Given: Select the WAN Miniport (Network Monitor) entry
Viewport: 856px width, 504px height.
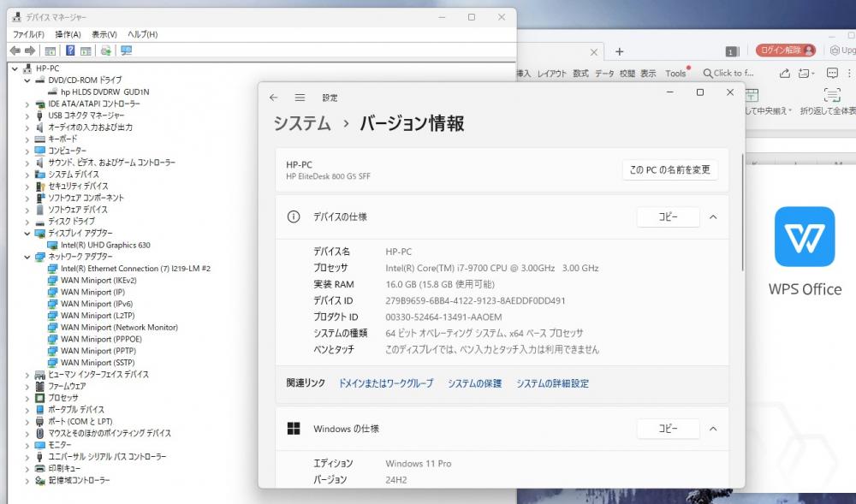Looking at the screenshot, I should [x=119, y=327].
